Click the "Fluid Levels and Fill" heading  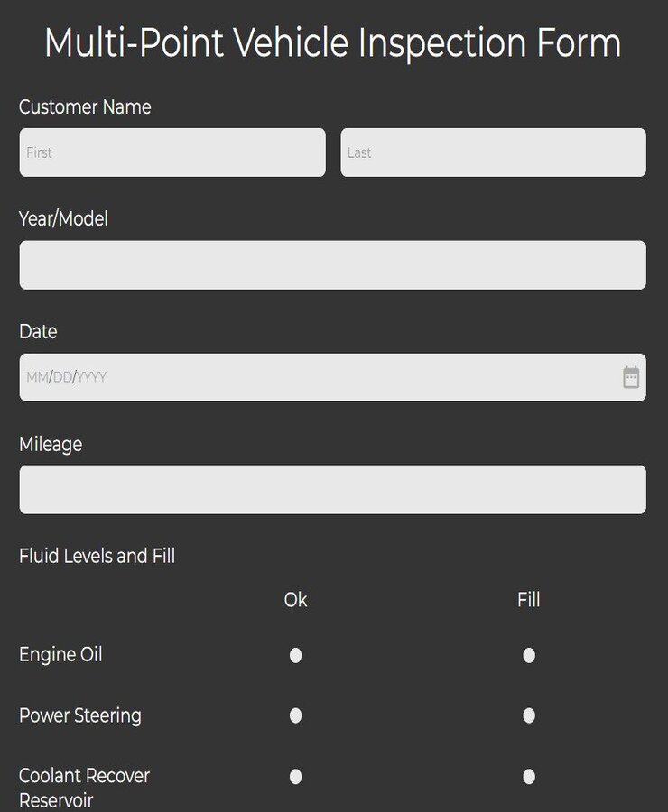point(97,556)
